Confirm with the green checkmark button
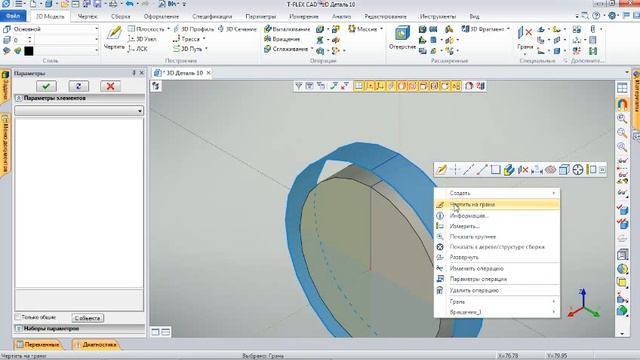The image size is (640, 360). click(x=46, y=86)
